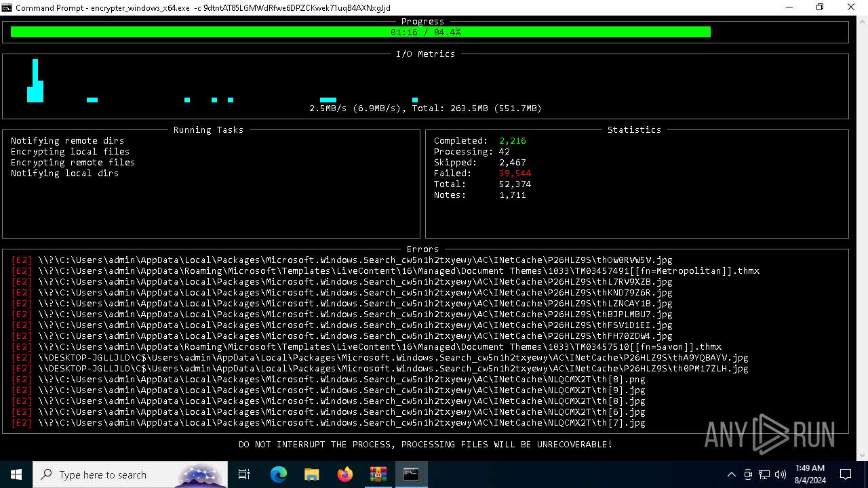This screenshot has height=488, width=868.
Task: Select error line ending thA9YQBAYV.jpg
Action: [x=380, y=357]
